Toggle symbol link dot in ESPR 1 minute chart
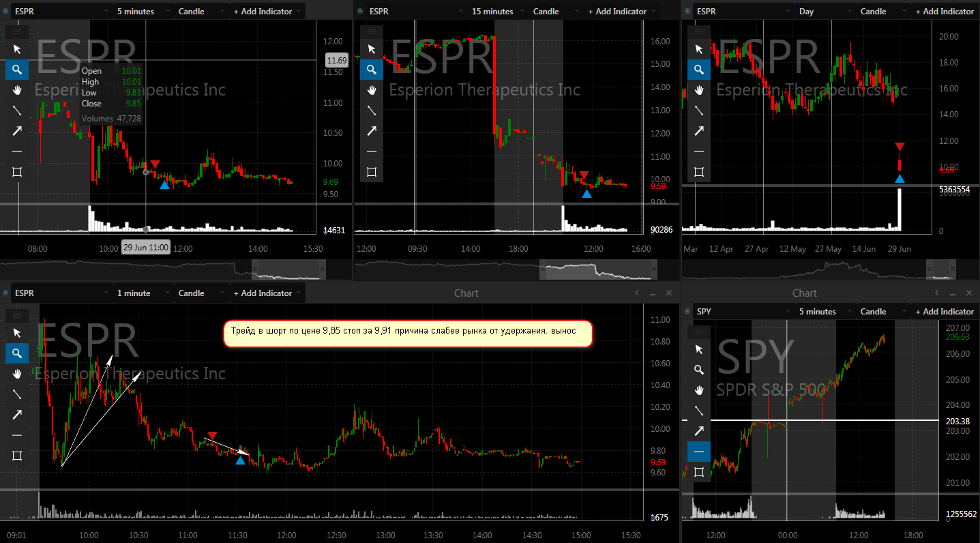The height and width of the screenshot is (543, 980). [5, 293]
